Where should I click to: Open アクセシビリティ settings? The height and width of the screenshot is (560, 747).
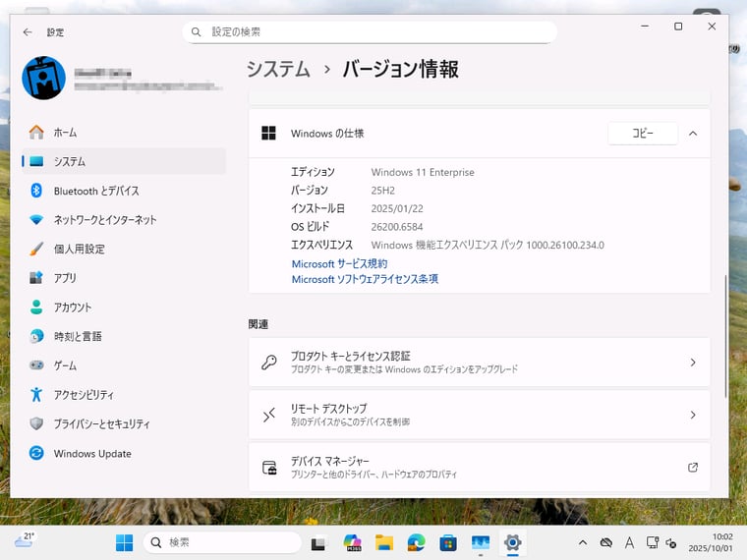(x=84, y=395)
